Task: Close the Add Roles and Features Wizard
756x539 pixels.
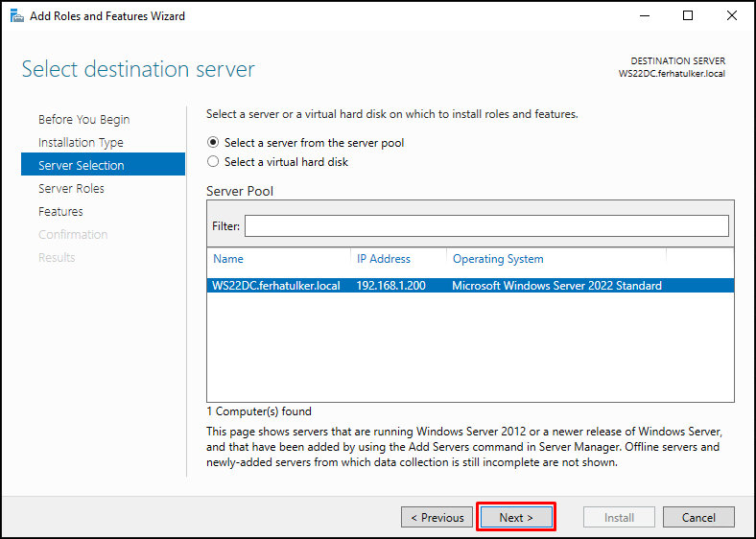Action: pyautogui.click(x=732, y=15)
